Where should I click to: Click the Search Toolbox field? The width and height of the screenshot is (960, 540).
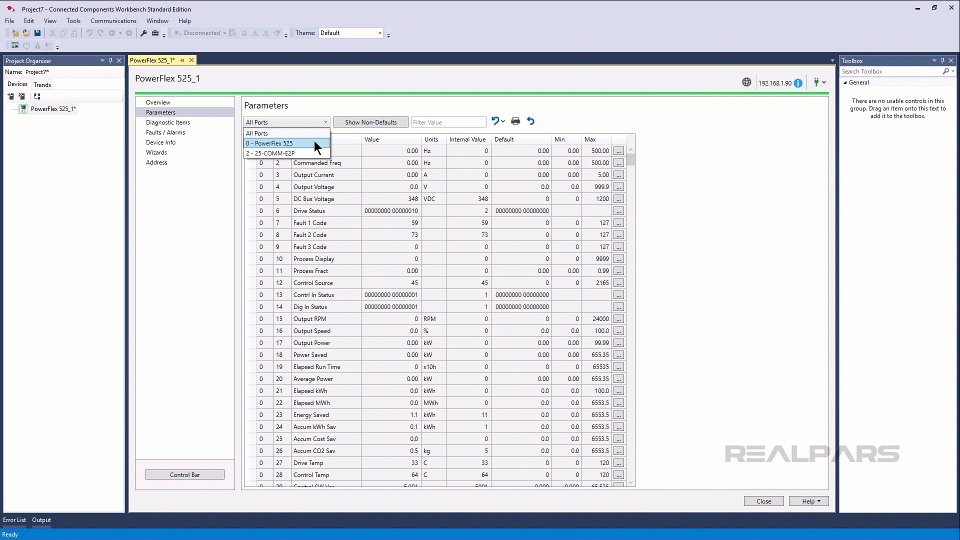point(890,72)
